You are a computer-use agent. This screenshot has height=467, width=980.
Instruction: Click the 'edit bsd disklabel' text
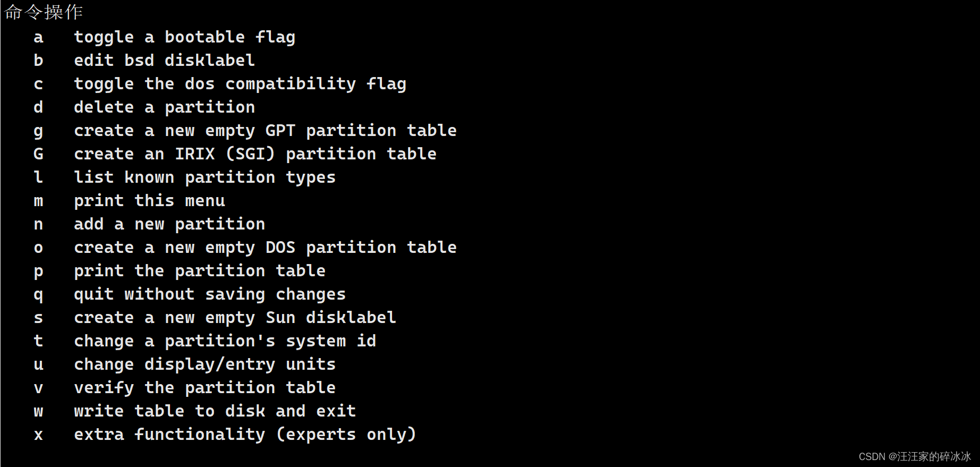[164, 61]
